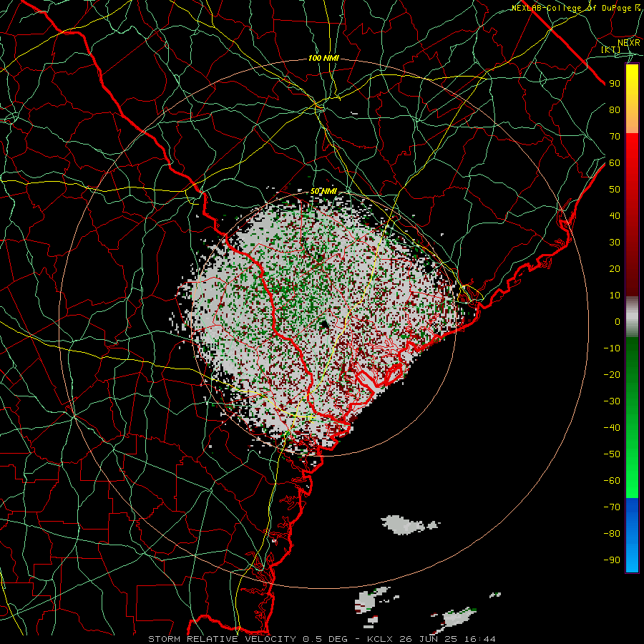Click the 10 value on velocity scale
Image resolution: width=644 pixels, height=644 pixels.
[615, 296]
